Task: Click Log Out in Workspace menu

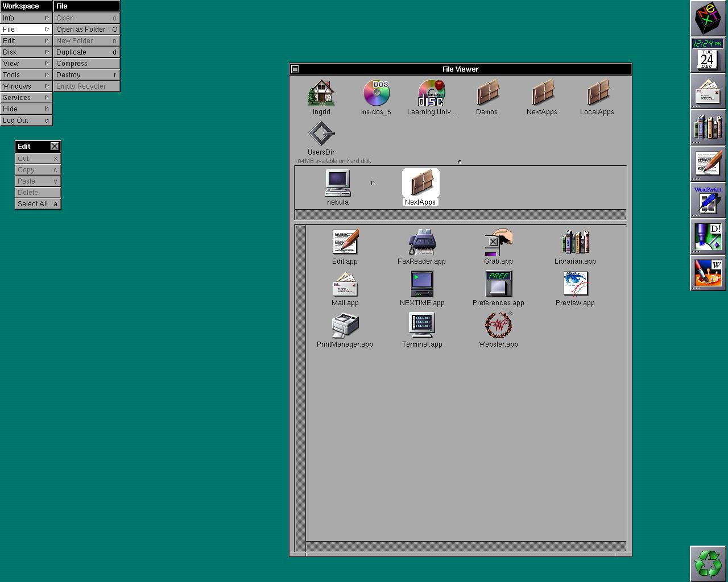Action: point(26,120)
